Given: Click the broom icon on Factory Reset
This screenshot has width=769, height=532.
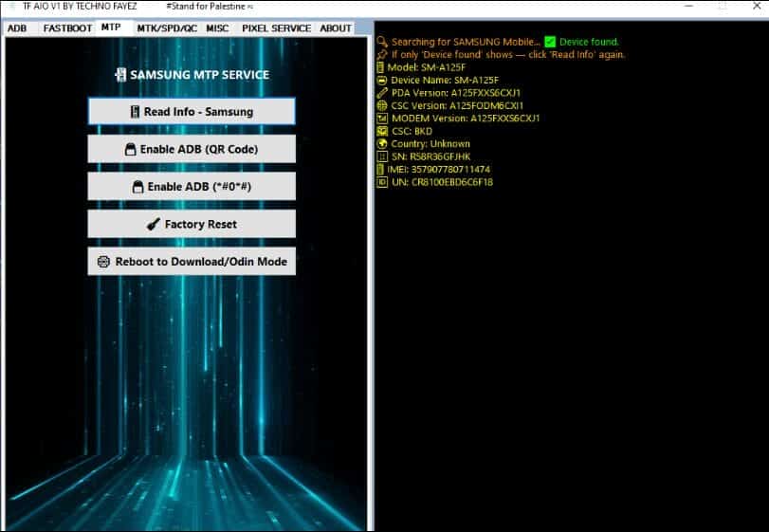Looking at the screenshot, I should tap(153, 224).
